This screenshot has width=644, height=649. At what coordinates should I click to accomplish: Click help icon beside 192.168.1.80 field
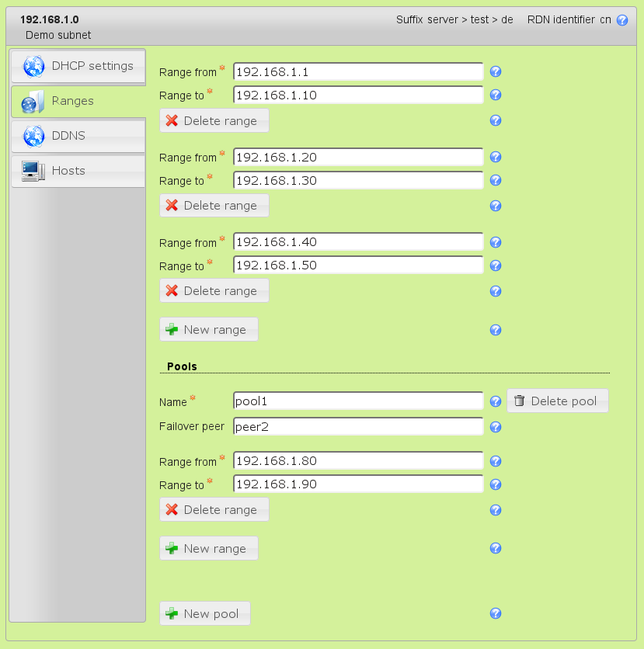496,461
